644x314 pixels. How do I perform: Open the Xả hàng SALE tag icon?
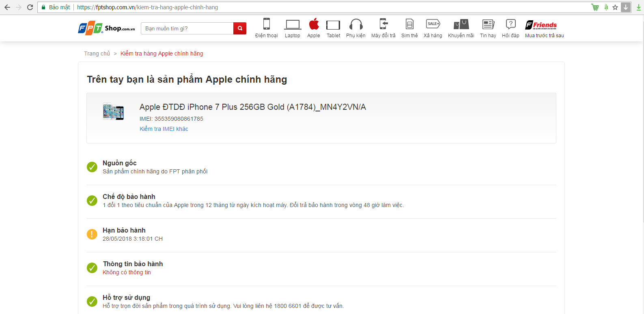[433, 24]
